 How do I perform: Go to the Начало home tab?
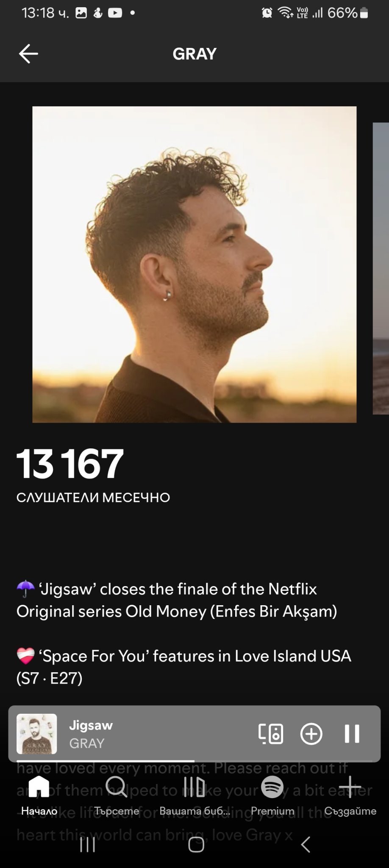pos(39,796)
